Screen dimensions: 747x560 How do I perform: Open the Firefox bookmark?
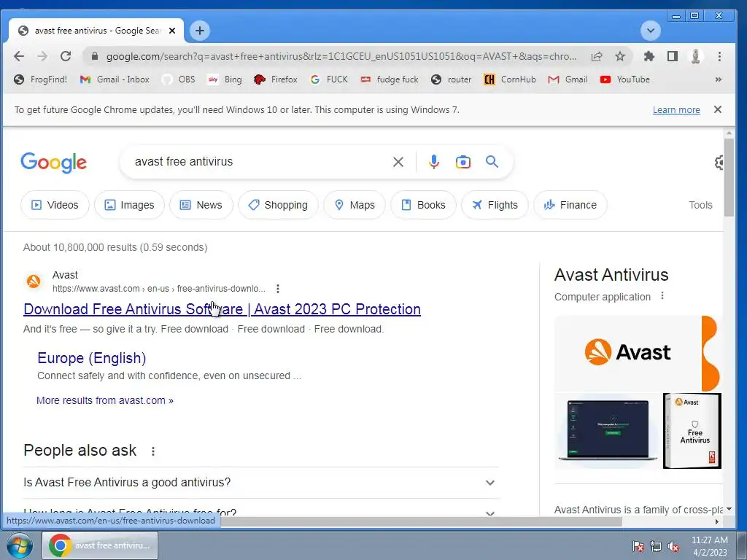[x=275, y=79]
